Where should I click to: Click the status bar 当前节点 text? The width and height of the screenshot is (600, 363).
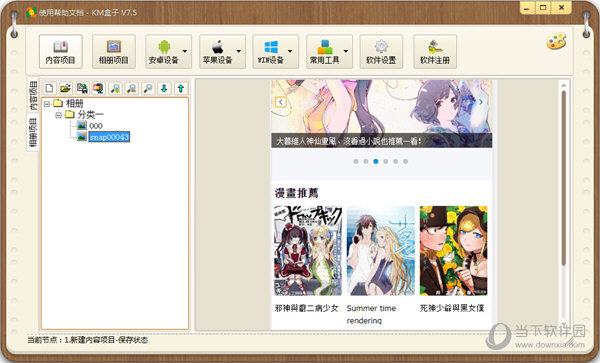[88, 340]
